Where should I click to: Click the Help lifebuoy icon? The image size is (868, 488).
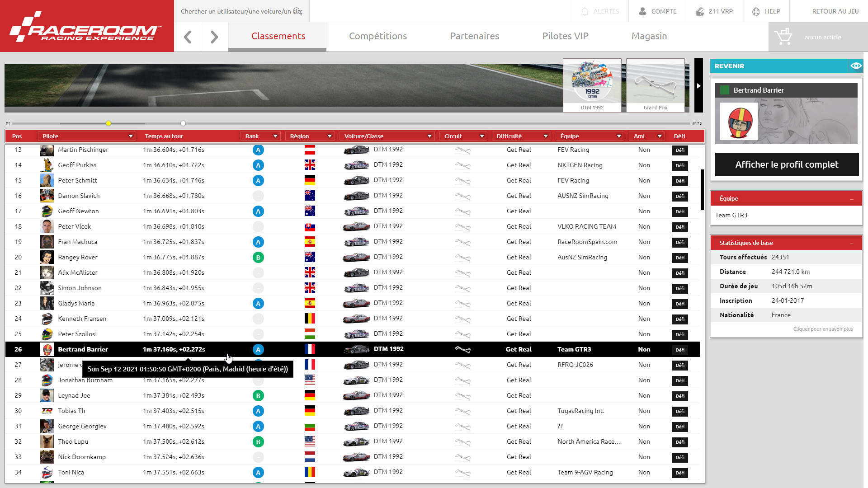(x=756, y=11)
